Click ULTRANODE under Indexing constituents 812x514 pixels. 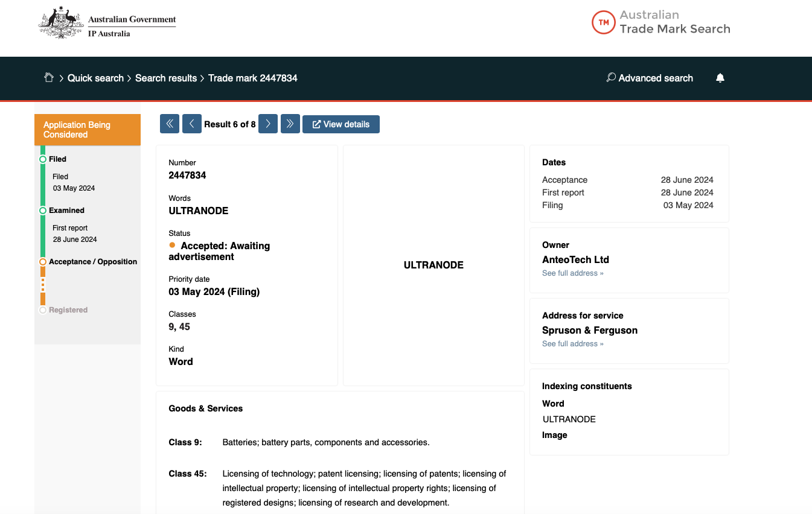(x=569, y=419)
